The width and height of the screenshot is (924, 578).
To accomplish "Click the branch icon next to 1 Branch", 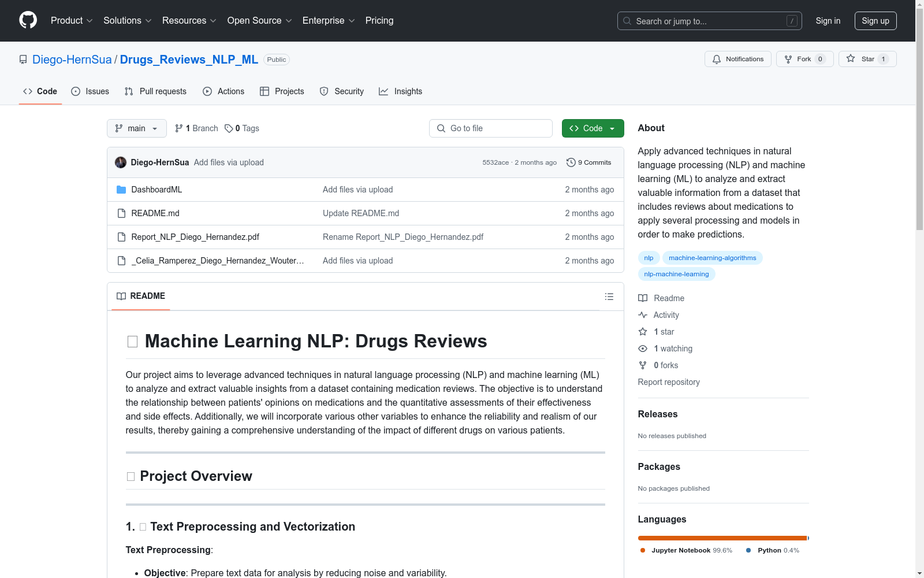I will [179, 128].
